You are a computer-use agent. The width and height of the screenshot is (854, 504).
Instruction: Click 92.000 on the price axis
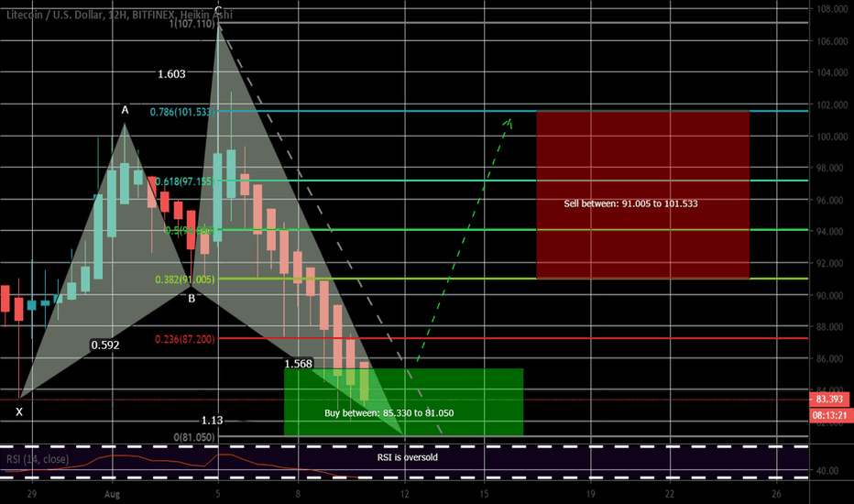(831, 263)
